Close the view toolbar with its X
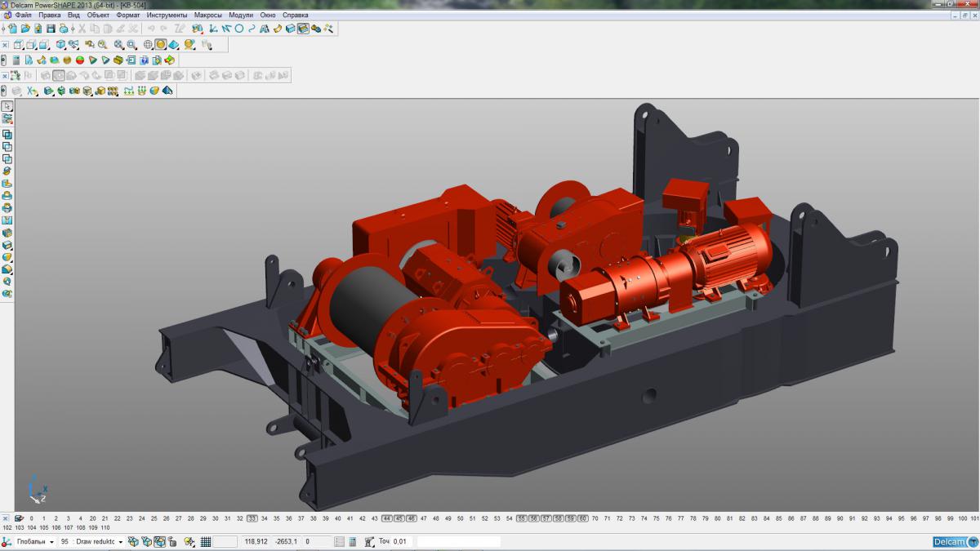Screen dimensions: 980x551 click(x=5, y=45)
